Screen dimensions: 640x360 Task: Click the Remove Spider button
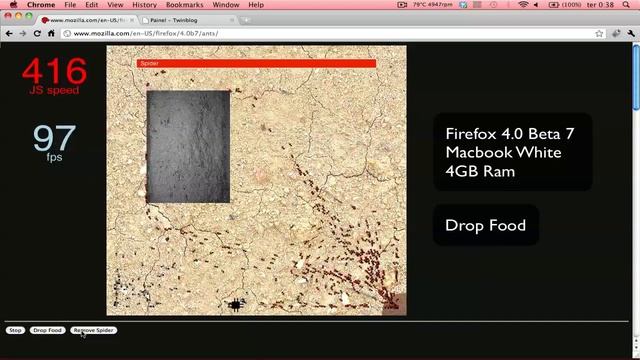[x=93, y=330]
